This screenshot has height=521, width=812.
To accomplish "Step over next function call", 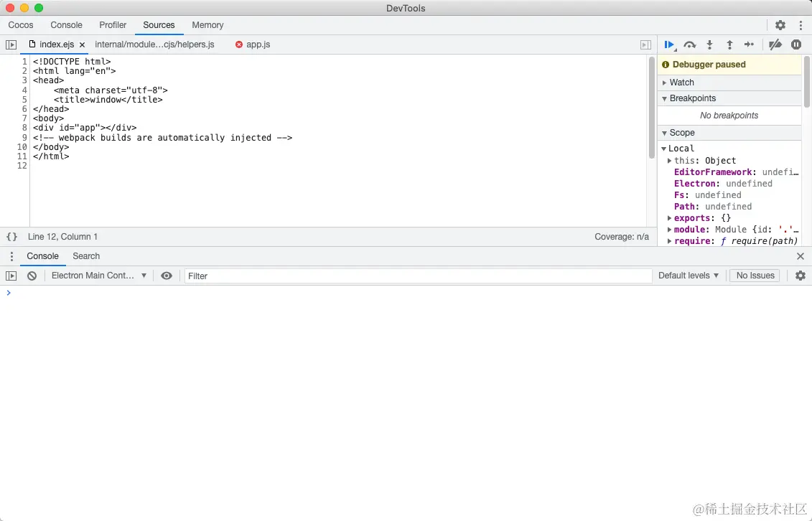I will pos(690,45).
